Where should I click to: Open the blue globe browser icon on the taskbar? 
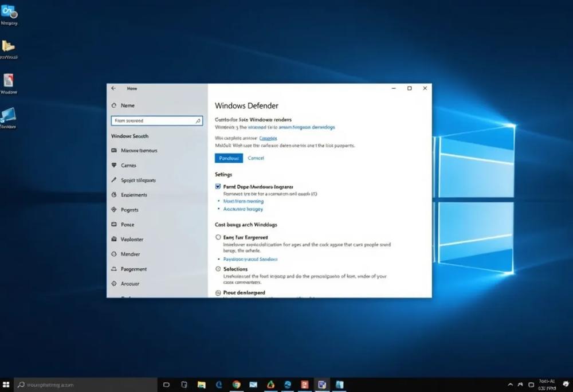pos(288,385)
